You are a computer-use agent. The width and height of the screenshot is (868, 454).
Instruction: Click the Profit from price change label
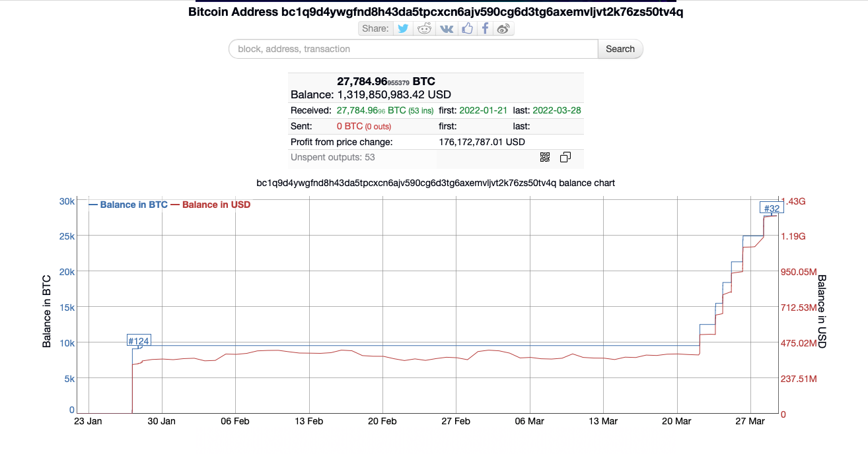(x=342, y=142)
